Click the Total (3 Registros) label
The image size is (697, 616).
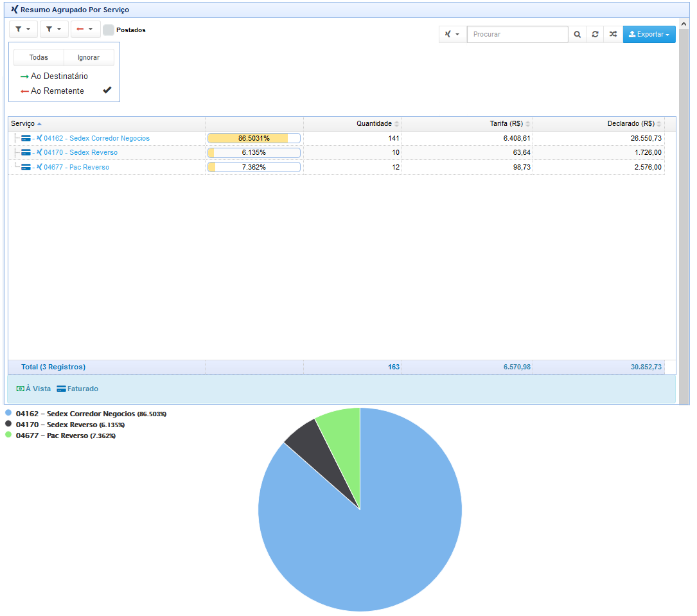53,367
